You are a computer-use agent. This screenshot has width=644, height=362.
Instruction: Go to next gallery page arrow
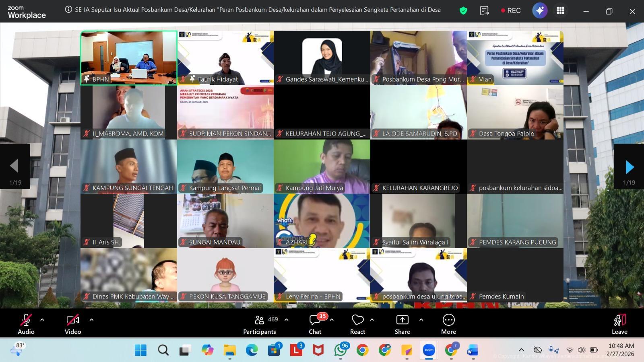pos(630,167)
